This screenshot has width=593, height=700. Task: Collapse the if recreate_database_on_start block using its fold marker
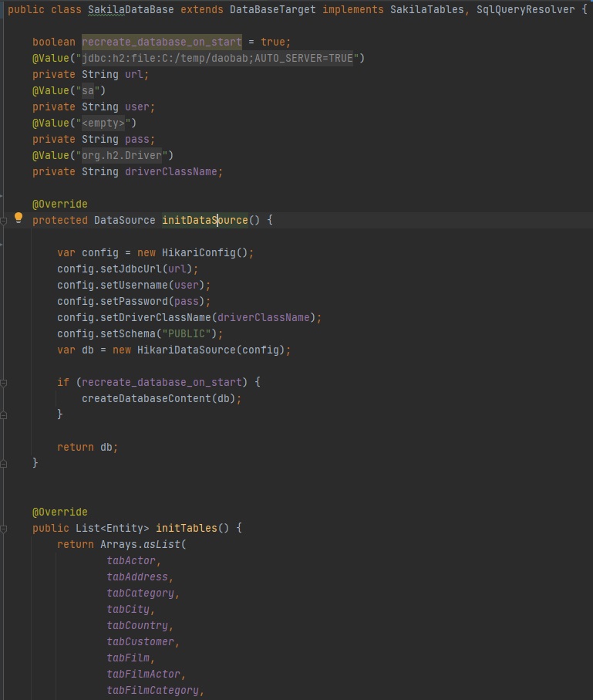(x=4, y=383)
